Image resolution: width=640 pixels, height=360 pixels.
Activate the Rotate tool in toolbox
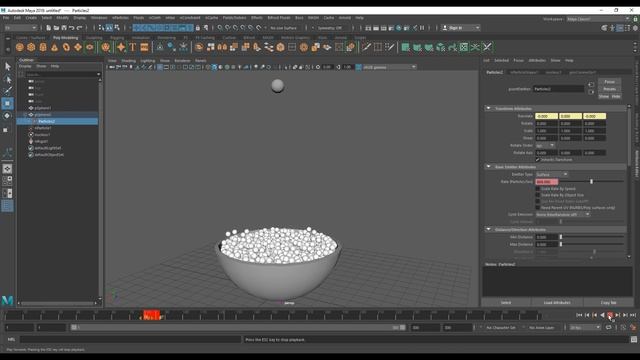pos(7,116)
